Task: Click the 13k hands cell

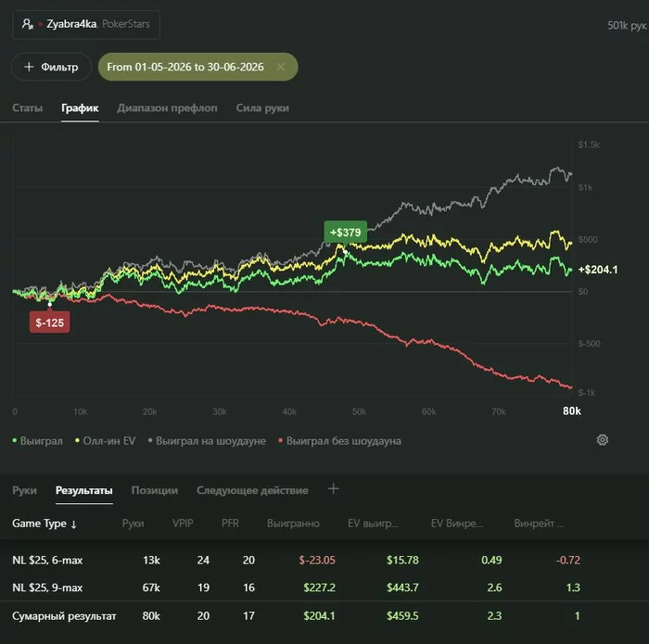Action: pos(151,560)
